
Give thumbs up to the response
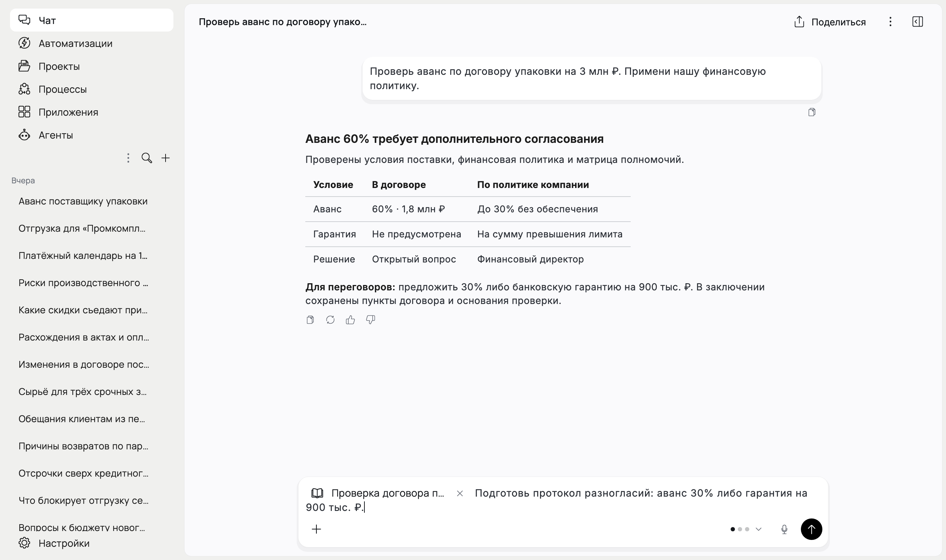[350, 320]
